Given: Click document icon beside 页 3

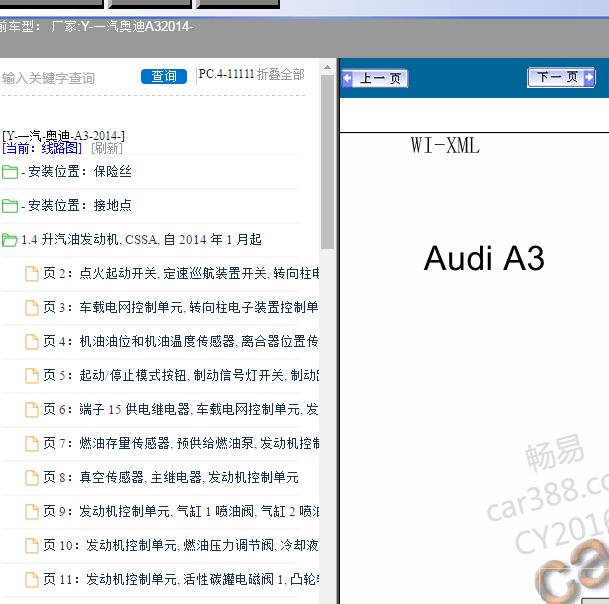Looking at the screenshot, I should click(32, 308).
